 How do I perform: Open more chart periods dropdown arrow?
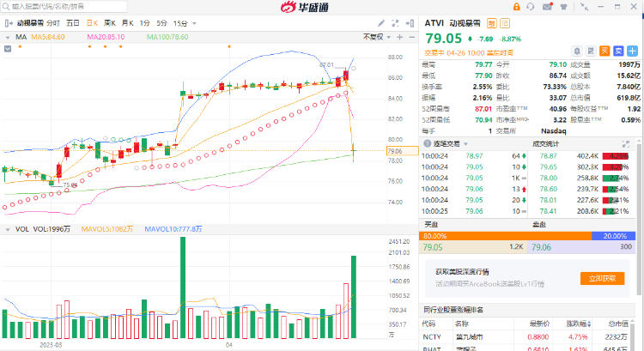[194, 24]
